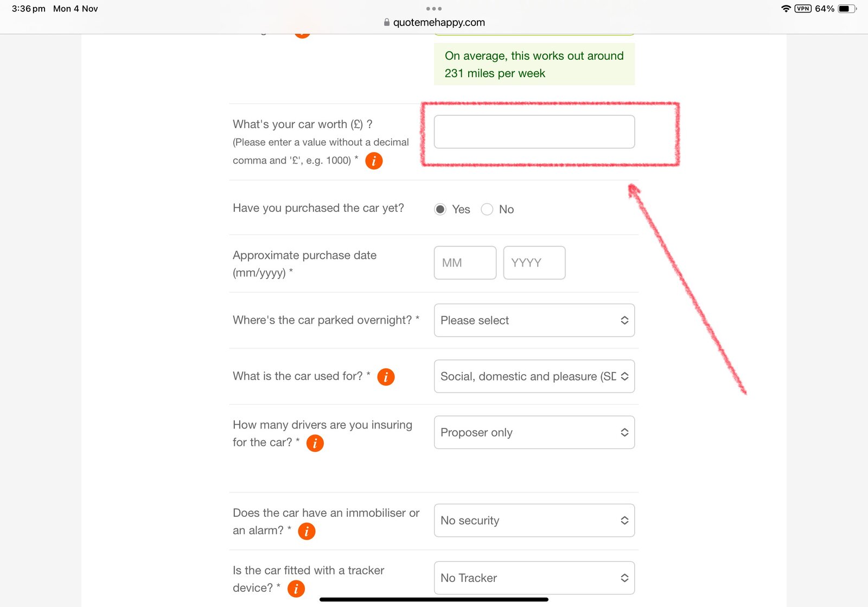This screenshot has width=868, height=607.
Task: Tap the padlock icon beside the site address
Action: [x=387, y=23]
